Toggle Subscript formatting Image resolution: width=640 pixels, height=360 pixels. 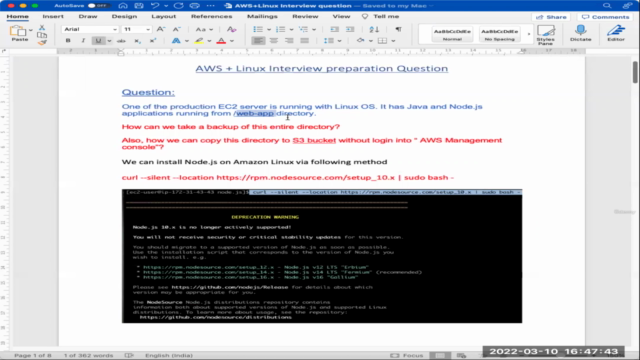pyautogui.click(x=138, y=41)
